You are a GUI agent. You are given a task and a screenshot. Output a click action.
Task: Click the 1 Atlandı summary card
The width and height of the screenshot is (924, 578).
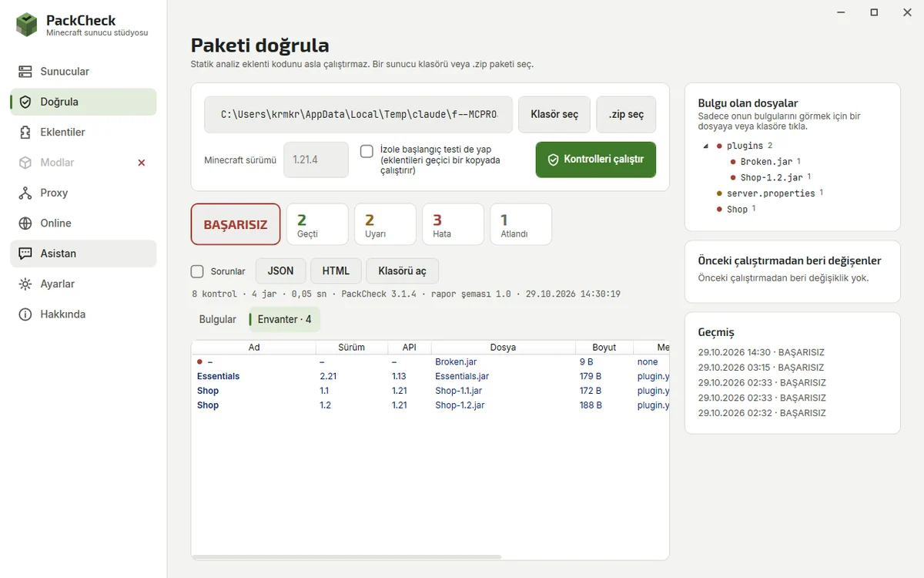pos(521,225)
